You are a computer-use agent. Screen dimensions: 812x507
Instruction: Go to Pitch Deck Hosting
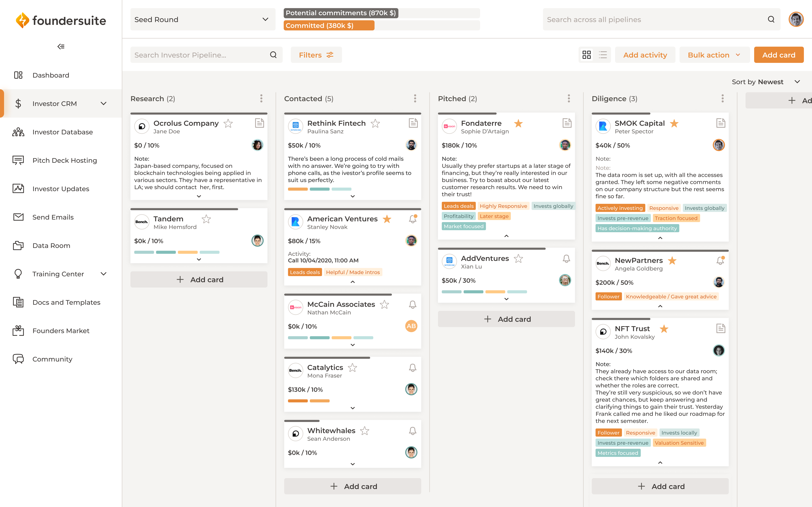click(x=65, y=160)
